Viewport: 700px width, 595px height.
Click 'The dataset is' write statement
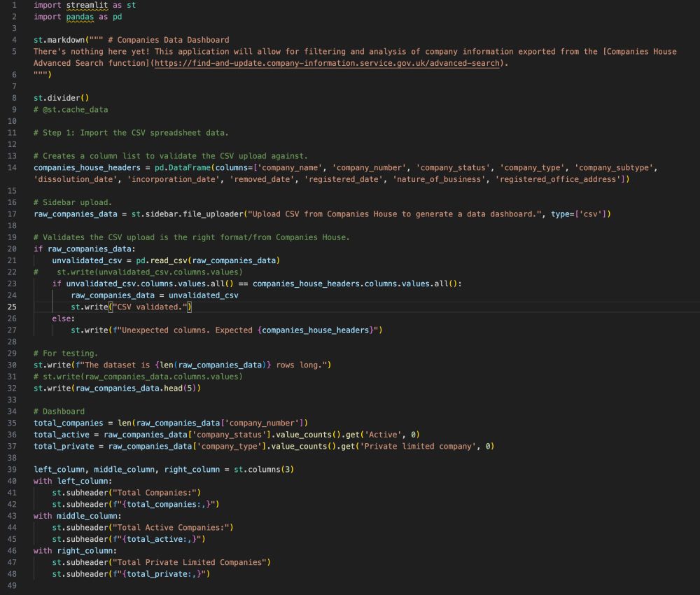click(182, 365)
